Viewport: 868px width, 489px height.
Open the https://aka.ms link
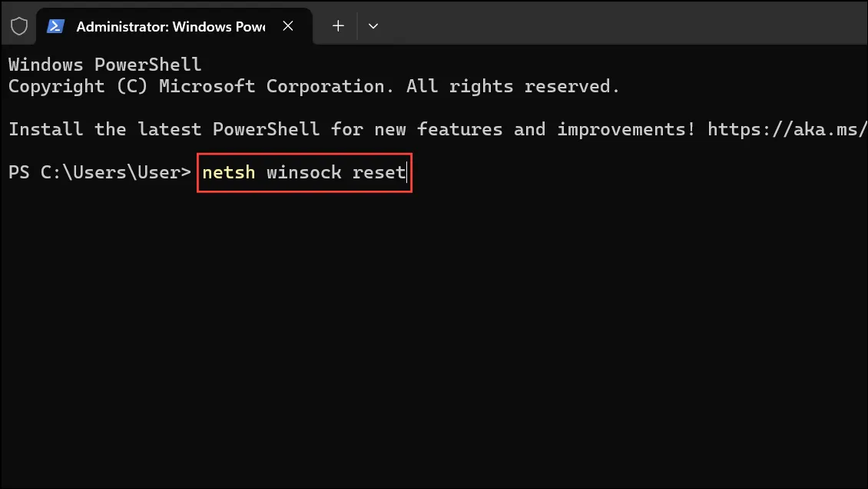pyautogui.click(x=787, y=129)
